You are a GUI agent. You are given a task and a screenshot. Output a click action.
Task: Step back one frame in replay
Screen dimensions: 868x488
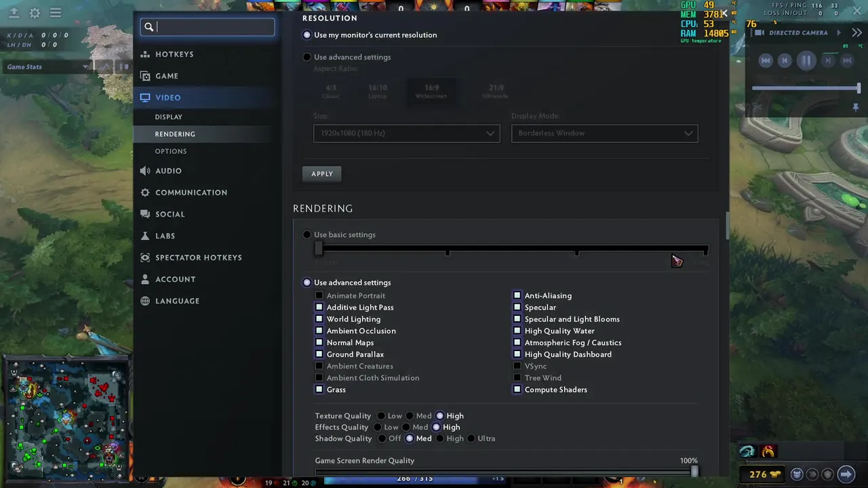(785, 61)
